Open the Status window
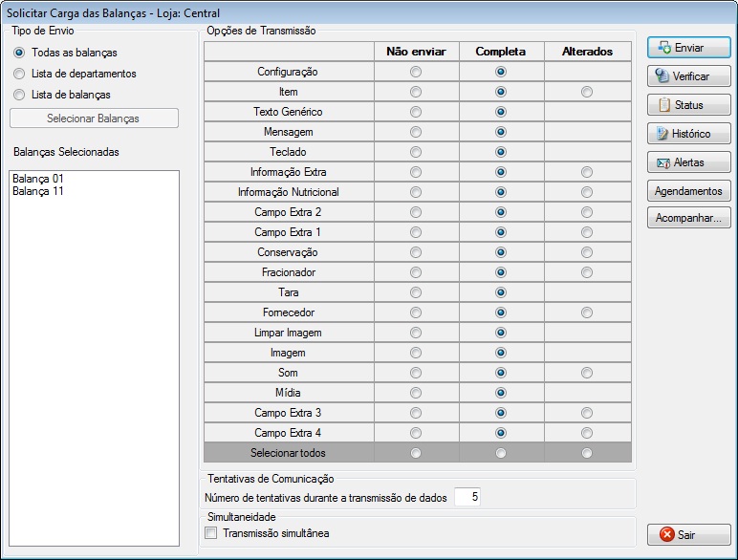 (x=688, y=105)
